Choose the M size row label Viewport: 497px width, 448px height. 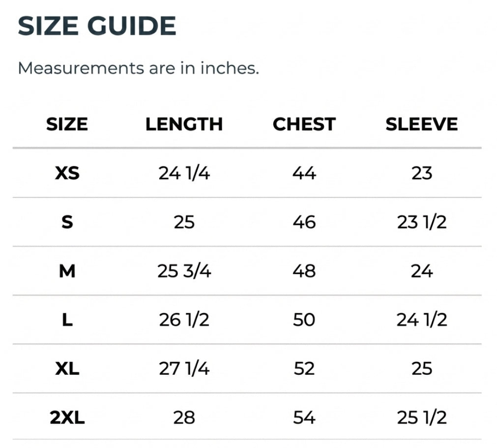pyautogui.click(x=67, y=271)
